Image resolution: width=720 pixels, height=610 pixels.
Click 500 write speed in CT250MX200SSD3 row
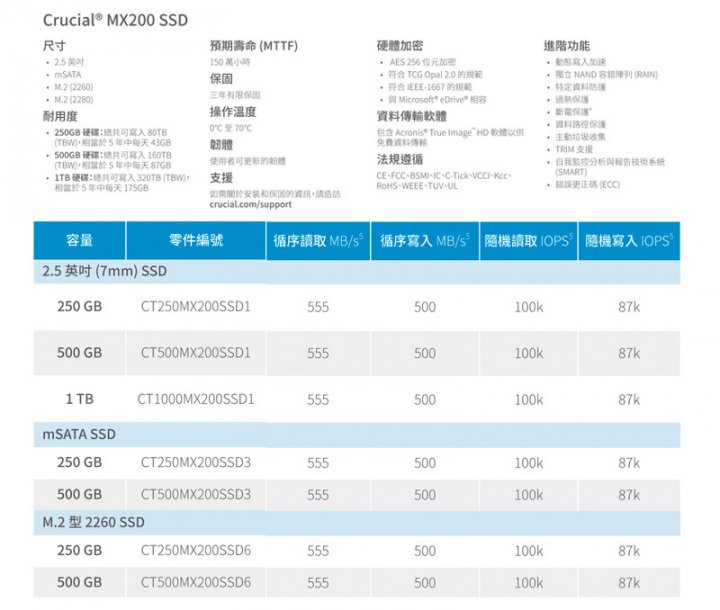click(425, 463)
